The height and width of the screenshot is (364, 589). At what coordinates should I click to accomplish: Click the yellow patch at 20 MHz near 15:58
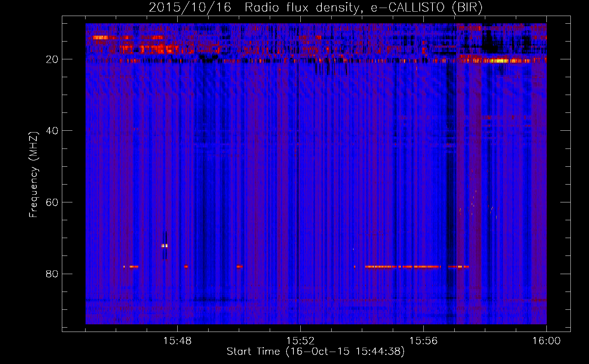pyautogui.click(x=499, y=61)
